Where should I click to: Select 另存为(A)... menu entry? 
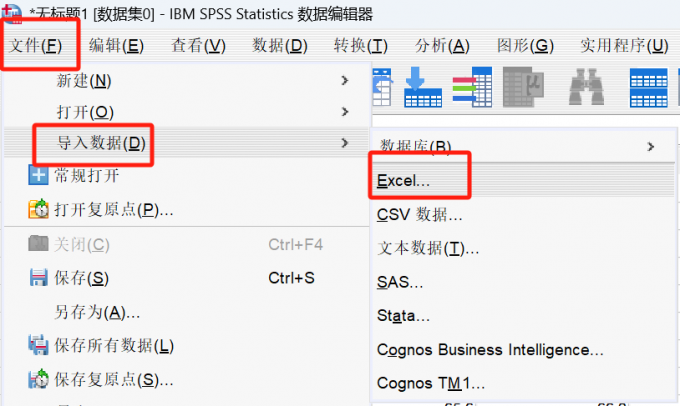coord(97,312)
